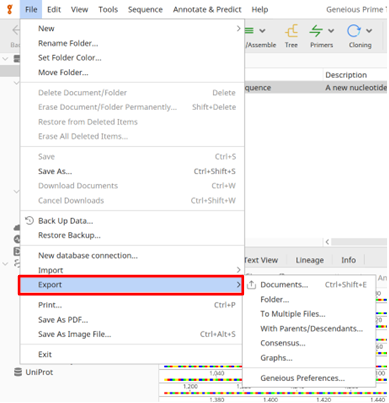Click the horizontal scrollbar left arrow
This screenshot has width=389, height=403.
(327, 242)
